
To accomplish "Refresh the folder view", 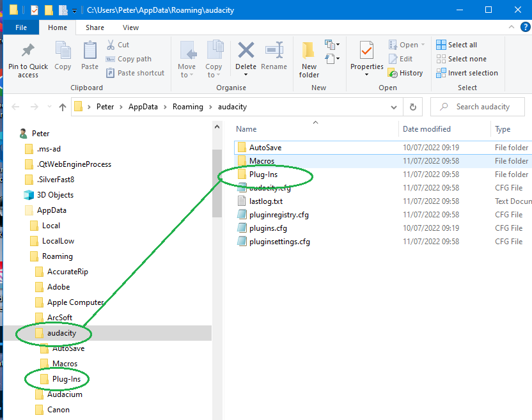I will (412, 107).
